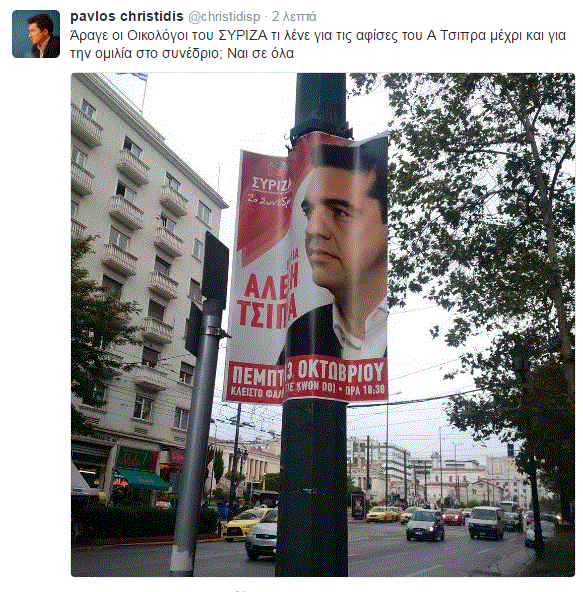This screenshot has height=592, width=583.
Task: Click the phrase Ναι σε όλα
Action: coord(261,53)
